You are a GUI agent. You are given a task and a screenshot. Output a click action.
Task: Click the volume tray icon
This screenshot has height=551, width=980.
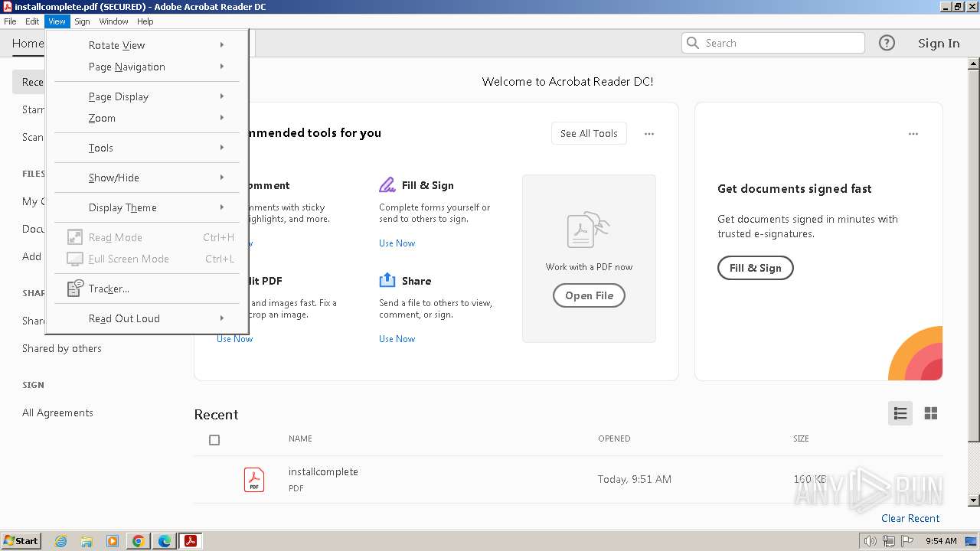tap(871, 541)
